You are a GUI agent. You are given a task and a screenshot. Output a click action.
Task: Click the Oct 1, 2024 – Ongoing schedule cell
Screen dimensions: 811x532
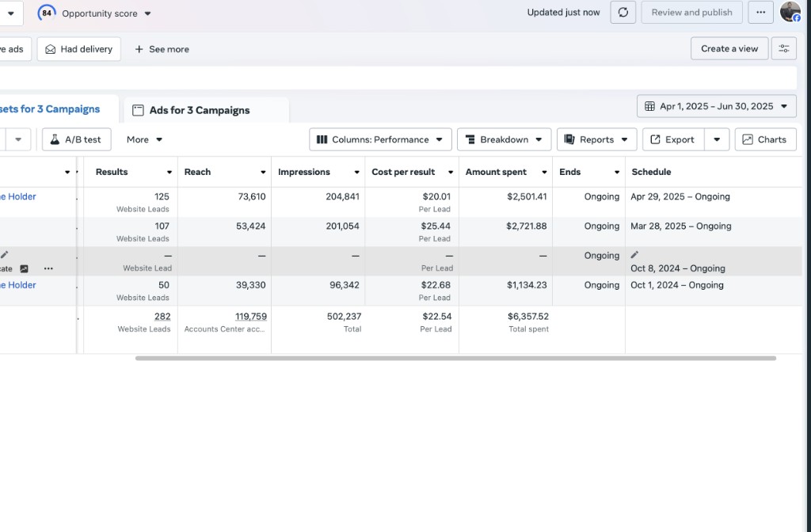[x=676, y=285]
